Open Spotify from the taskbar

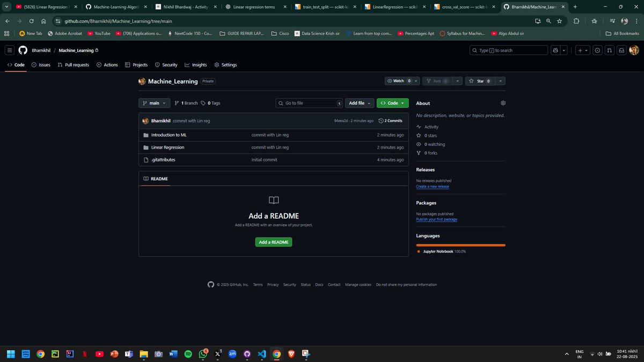click(x=188, y=354)
